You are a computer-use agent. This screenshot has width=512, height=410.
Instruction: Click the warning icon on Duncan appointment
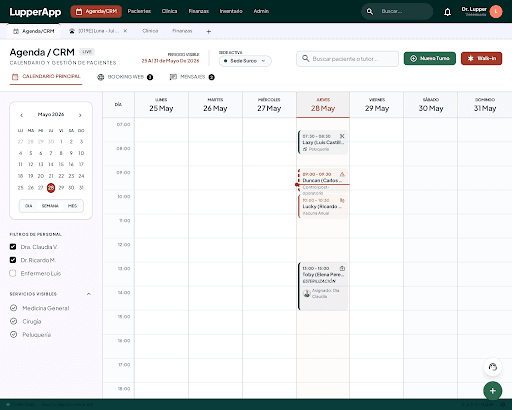click(342, 174)
